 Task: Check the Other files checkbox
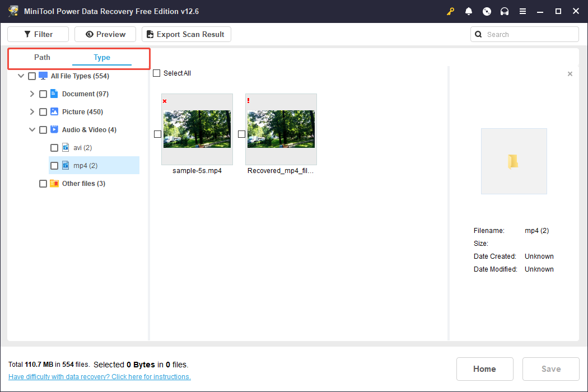43,184
